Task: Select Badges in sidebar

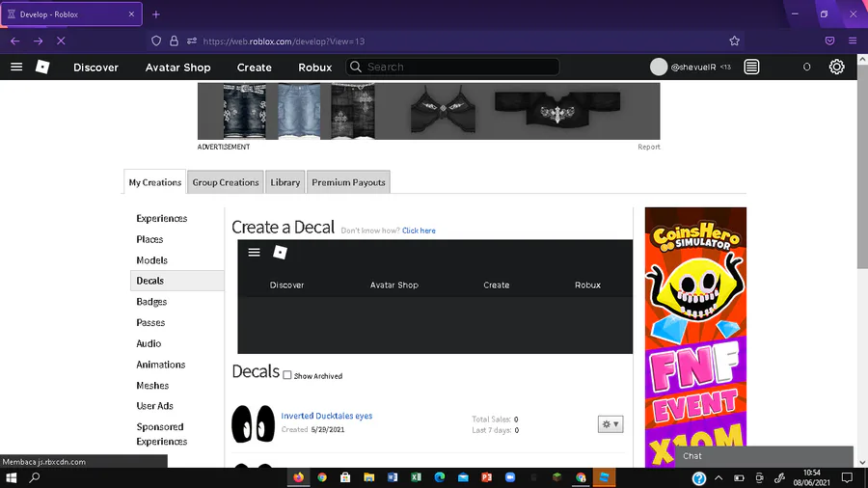Action: tap(151, 302)
